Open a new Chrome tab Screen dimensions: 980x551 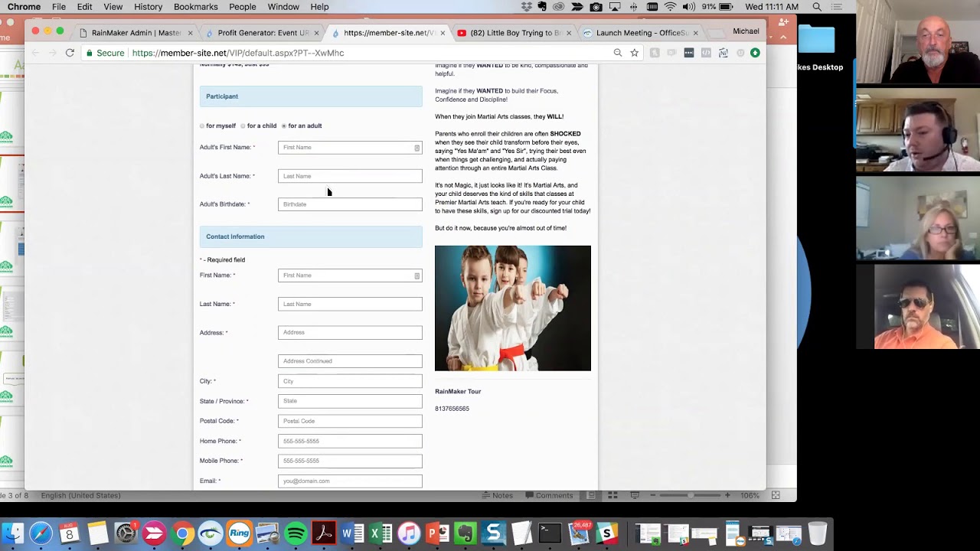pos(717,33)
